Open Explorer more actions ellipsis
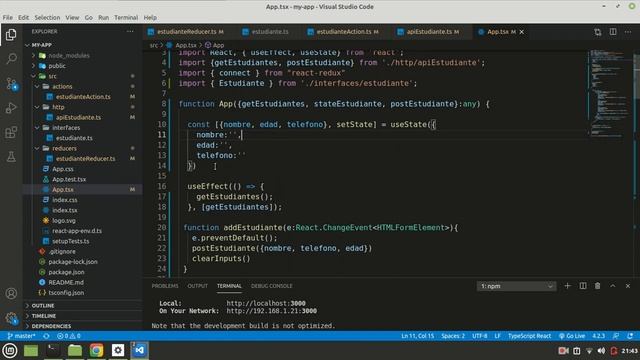Viewport: 640px width, 360px height. tap(130, 31)
